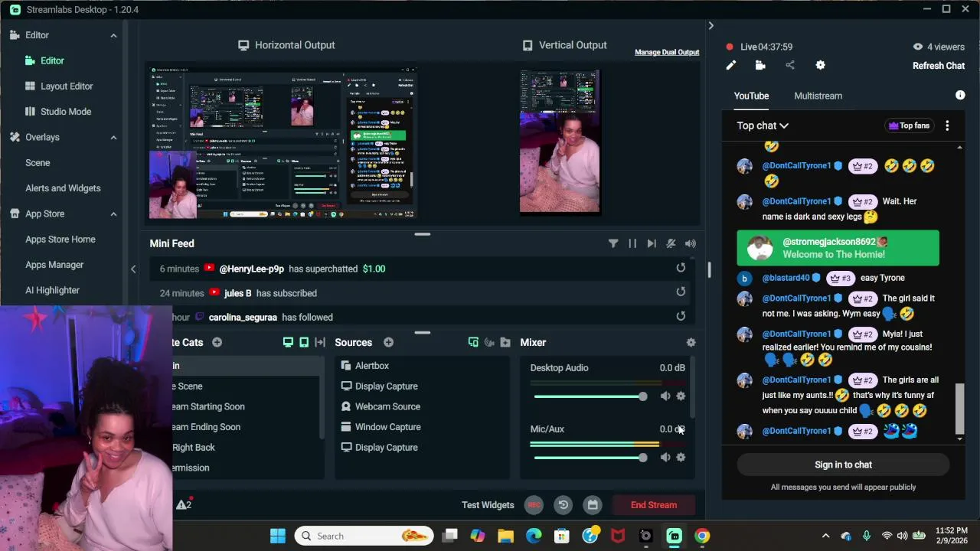Click the Windows taskbar search box
980x551 pixels.
point(364,536)
